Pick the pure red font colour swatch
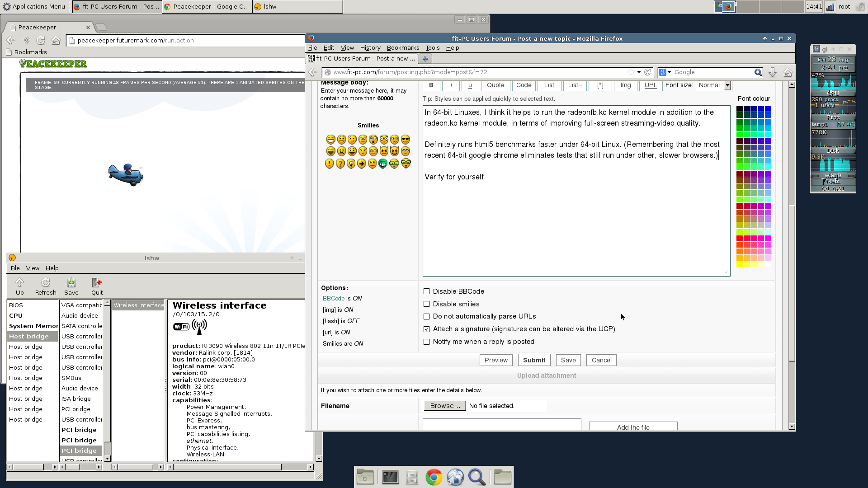This screenshot has height=488, width=868. point(740,238)
